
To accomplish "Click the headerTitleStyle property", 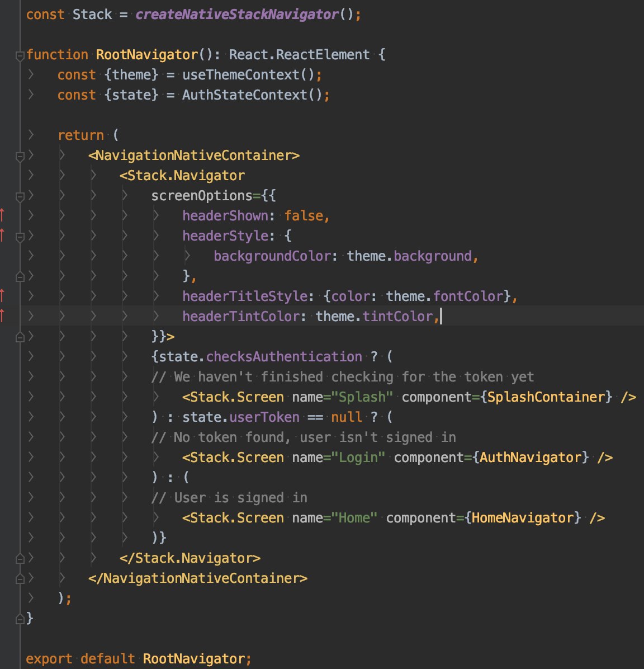I will coord(245,296).
